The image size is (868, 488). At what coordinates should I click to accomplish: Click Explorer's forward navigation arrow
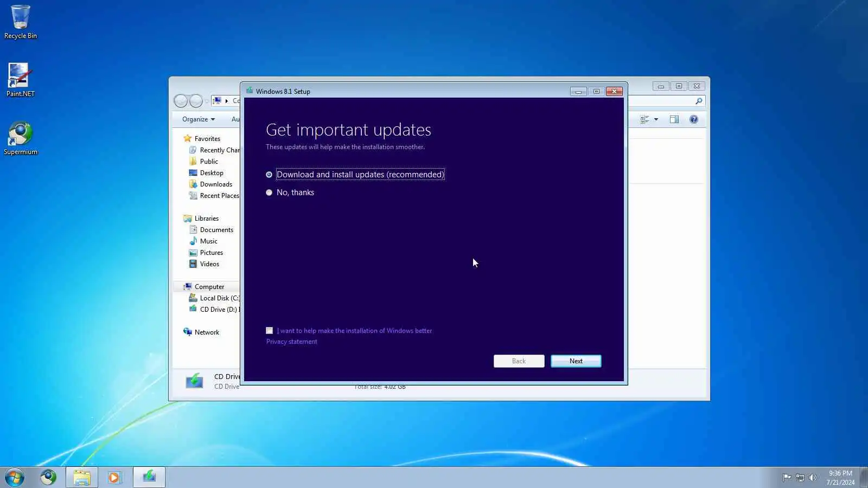[196, 101]
